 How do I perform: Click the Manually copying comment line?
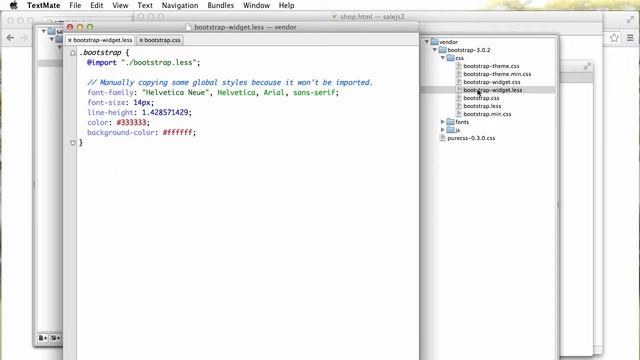pyautogui.click(x=230, y=82)
